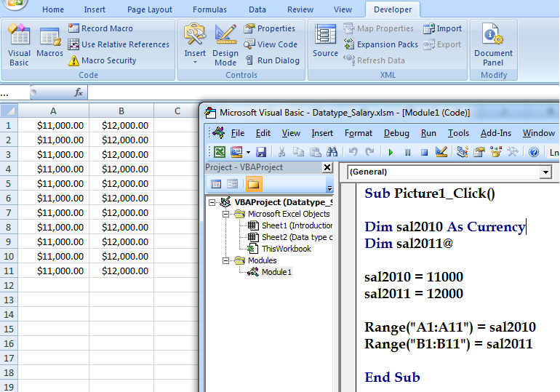560x392 pixels.
Task: Open the View ribbon tab in Excel
Action: pyautogui.click(x=343, y=9)
